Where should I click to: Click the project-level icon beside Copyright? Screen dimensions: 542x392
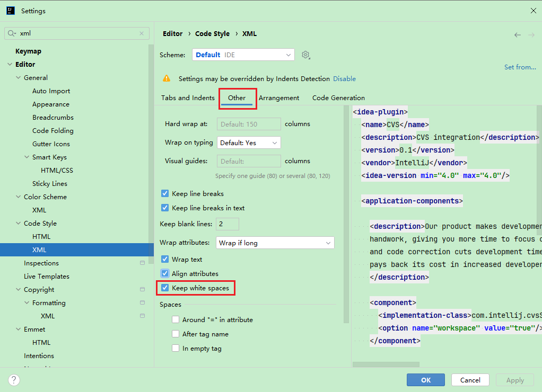click(142, 290)
